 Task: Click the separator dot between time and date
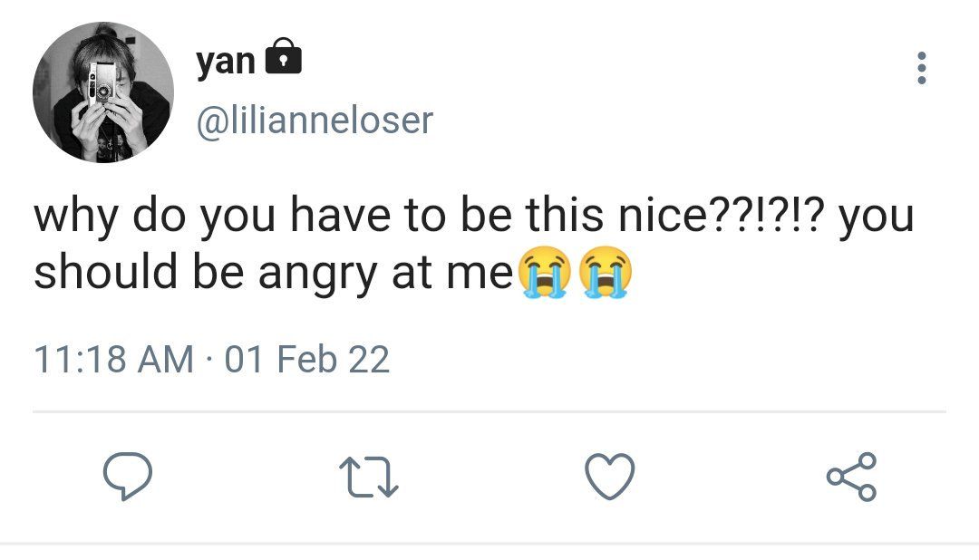pos(209,361)
